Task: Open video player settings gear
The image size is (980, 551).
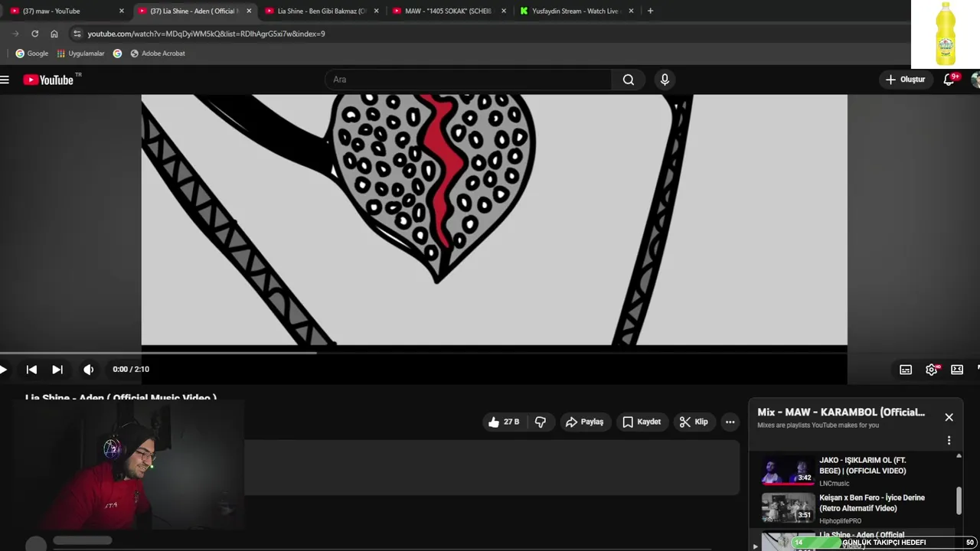Action: pos(932,370)
